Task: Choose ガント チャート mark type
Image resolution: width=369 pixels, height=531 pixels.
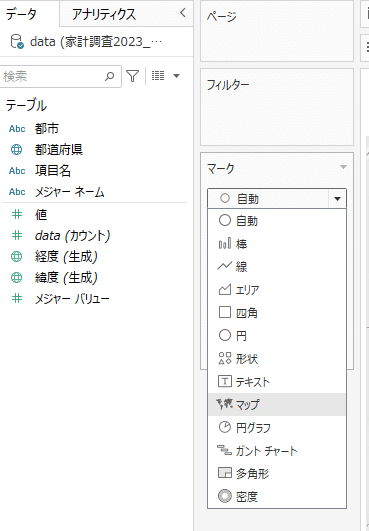Action: pos(277,450)
